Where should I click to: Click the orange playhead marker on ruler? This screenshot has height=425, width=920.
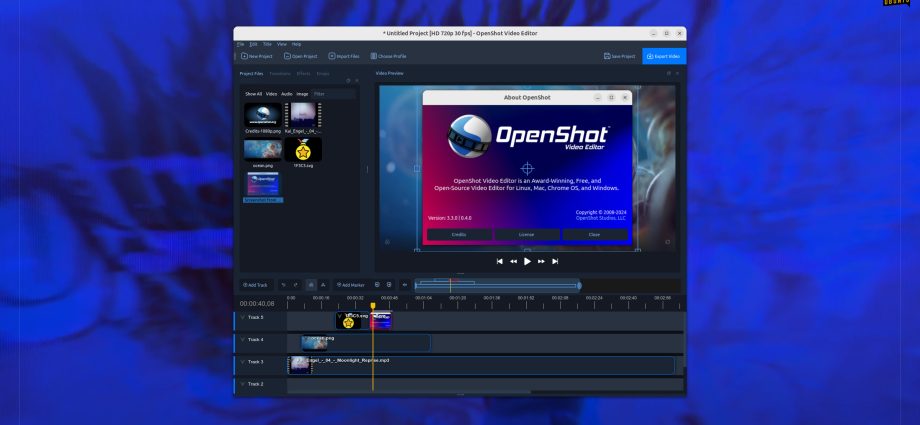pos(373,306)
